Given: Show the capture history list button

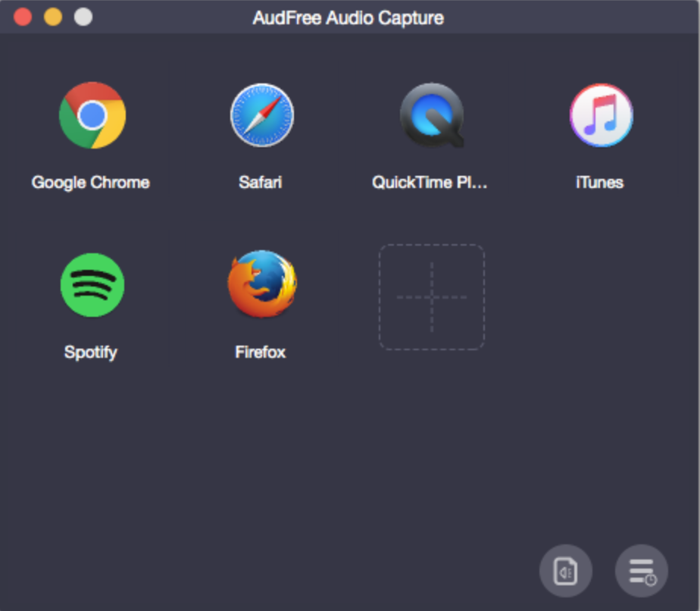Looking at the screenshot, I should click(x=642, y=571).
